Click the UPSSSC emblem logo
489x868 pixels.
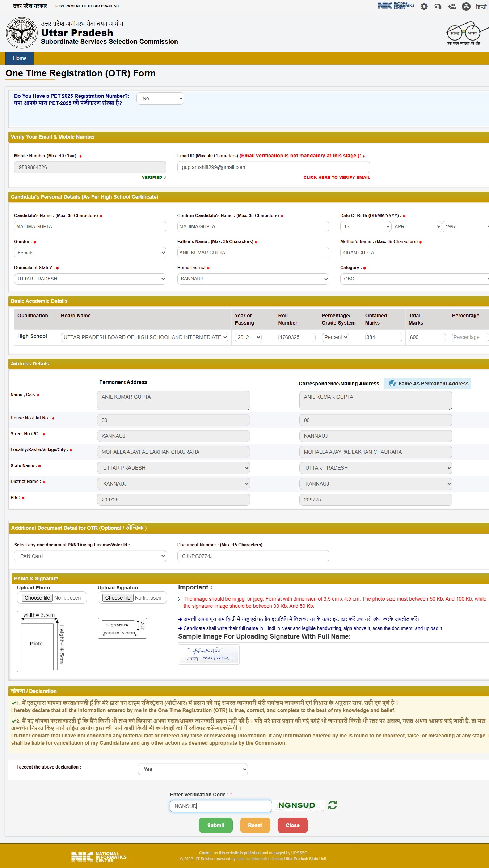pos(22,33)
